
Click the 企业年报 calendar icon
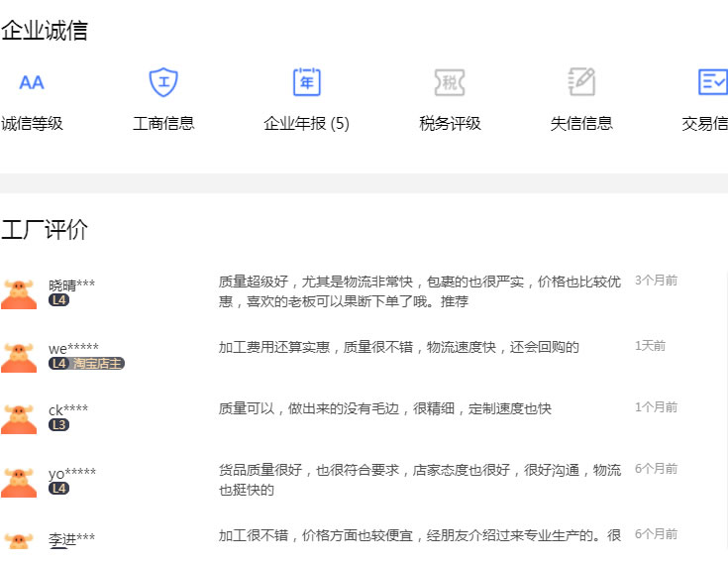click(x=307, y=82)
